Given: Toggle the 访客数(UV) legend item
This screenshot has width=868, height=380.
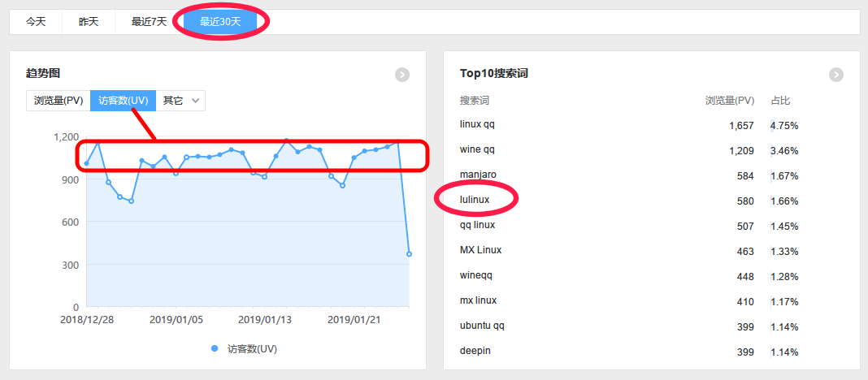Looking at the screenshot, I should 244,349.
